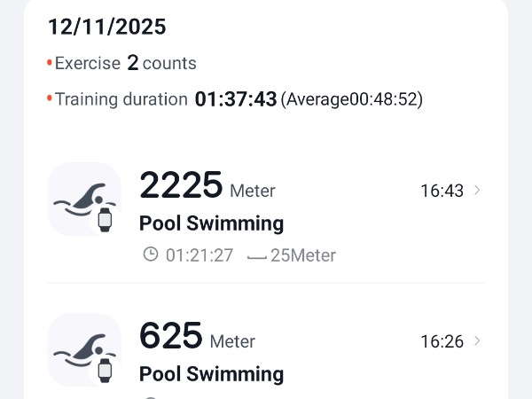Screen dimensions: 532x399
Task: Tap the watch badge on the 2225 meter icon
Action: tap(106, 219)
